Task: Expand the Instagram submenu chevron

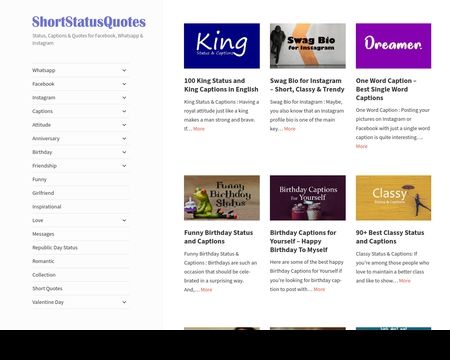Action: (124, 98)
